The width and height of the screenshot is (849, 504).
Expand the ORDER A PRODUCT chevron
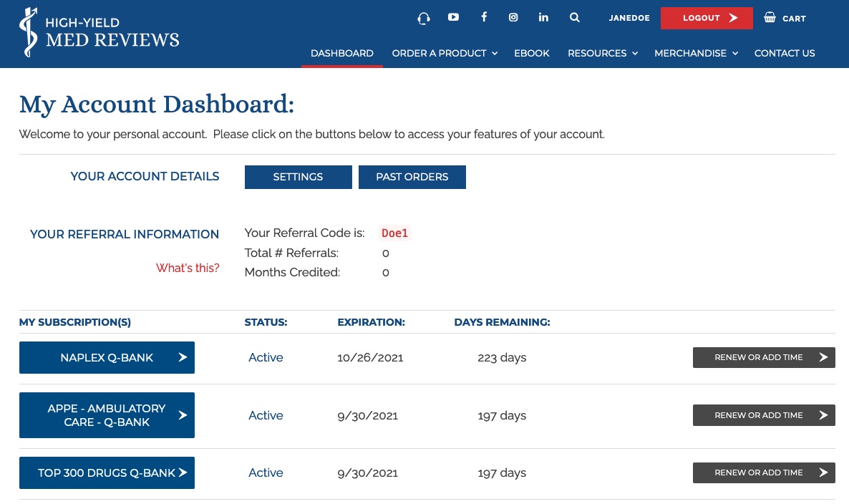[x=495, y=54]
